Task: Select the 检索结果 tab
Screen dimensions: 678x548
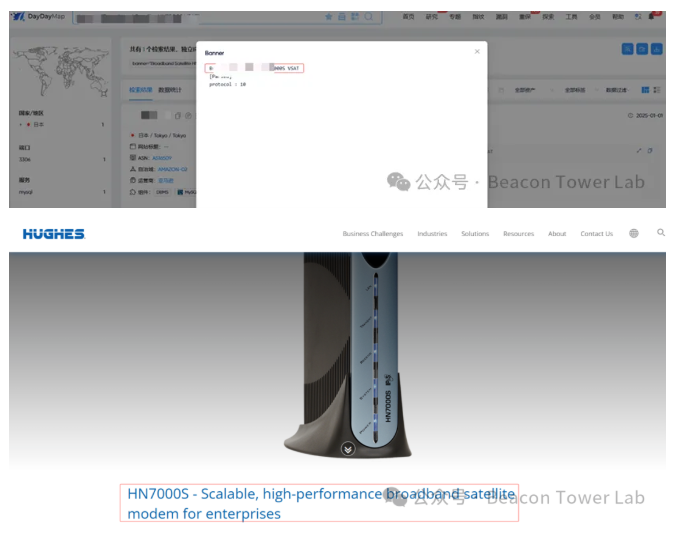Action: (141, 90)
